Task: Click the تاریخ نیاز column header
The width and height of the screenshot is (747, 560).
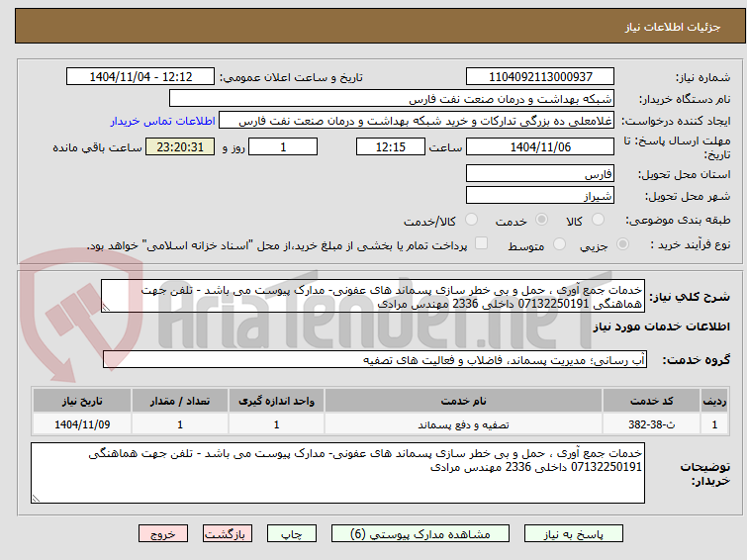Action: tap(82, 401)
